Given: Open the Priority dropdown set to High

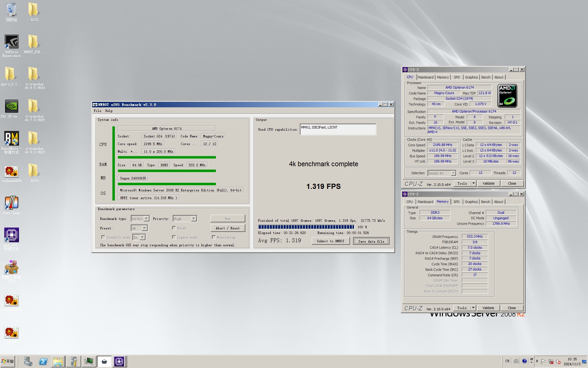Looking at the screenshot, I should pyautogui.click(x=185, y=219).
